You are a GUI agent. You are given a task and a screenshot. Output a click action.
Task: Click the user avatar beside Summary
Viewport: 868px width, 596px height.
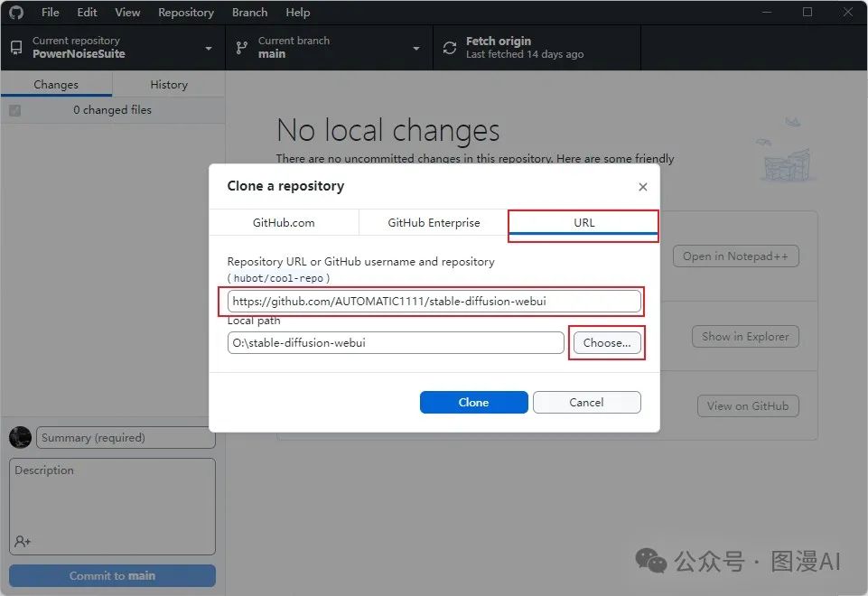[x=21, y=438]
